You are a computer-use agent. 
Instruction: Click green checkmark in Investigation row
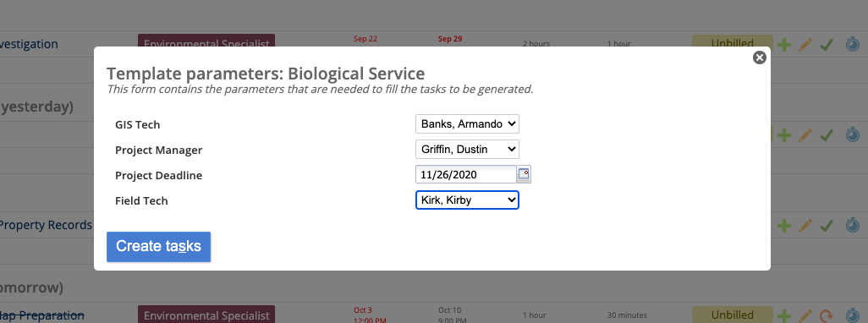827,44
